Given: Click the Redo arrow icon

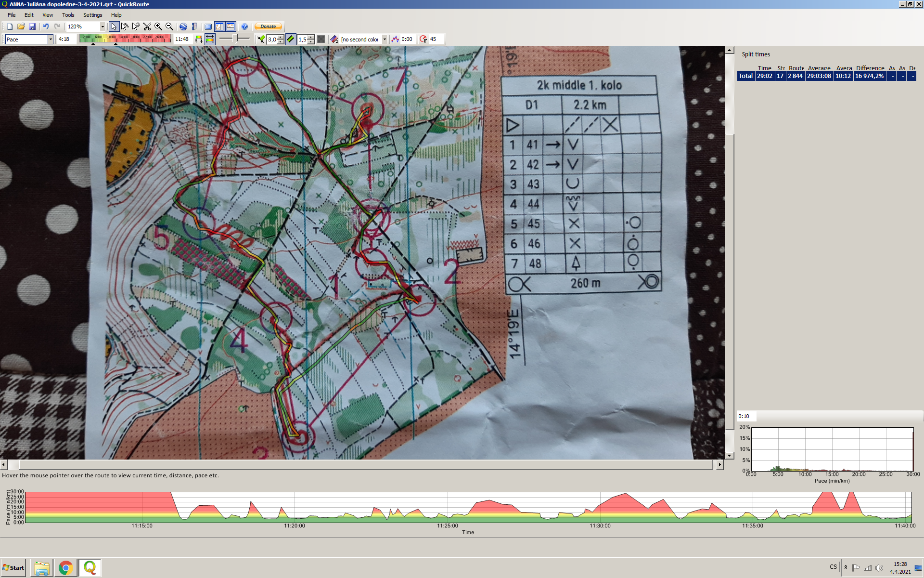Looking at the screenshot, I should pyautogui.click(x=57, y=26).
